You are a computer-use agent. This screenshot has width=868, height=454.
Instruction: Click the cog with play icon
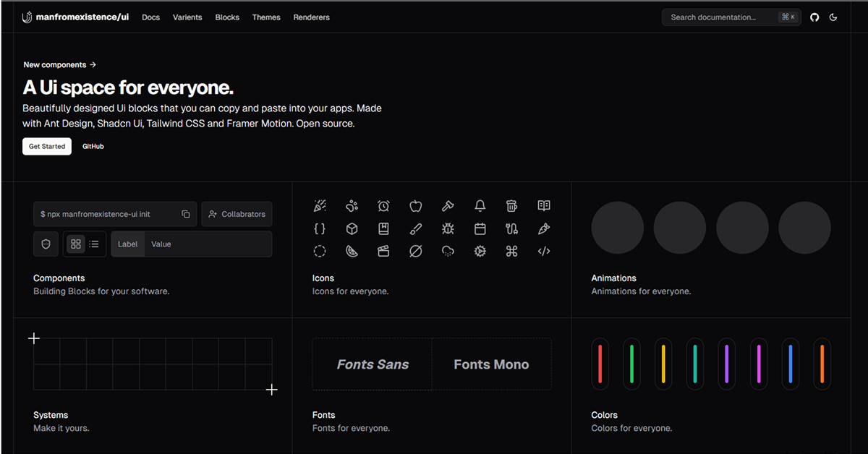tap(480, 251)
